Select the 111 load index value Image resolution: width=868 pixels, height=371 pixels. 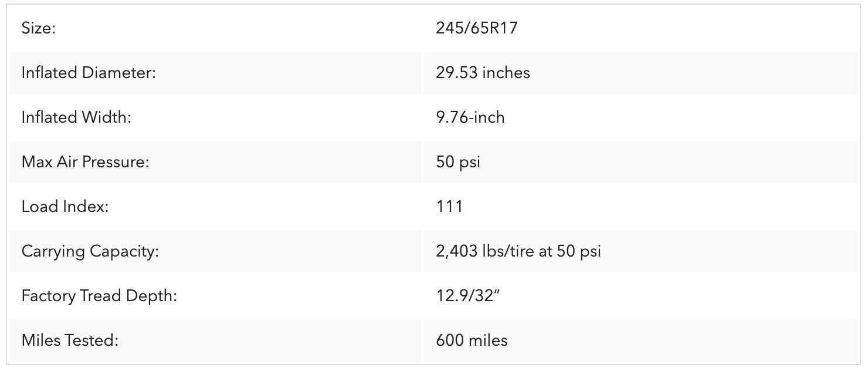click(449, 207)
